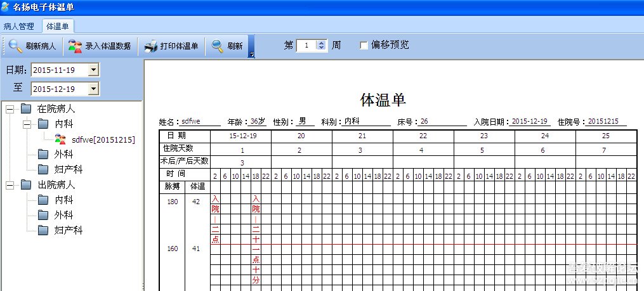Click pulse scale value 160
The height and width of the screenshot is (291, 644).
click(x=173, y=249)
